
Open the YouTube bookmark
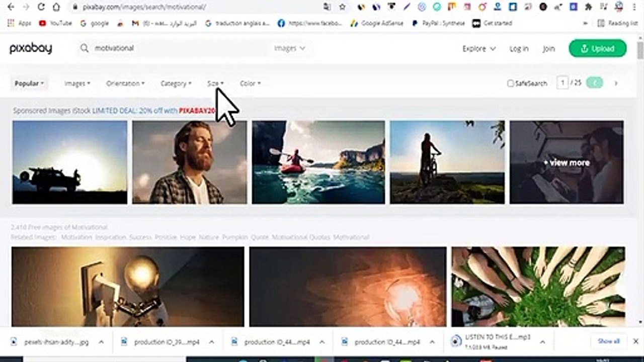[x=55, y=23]
